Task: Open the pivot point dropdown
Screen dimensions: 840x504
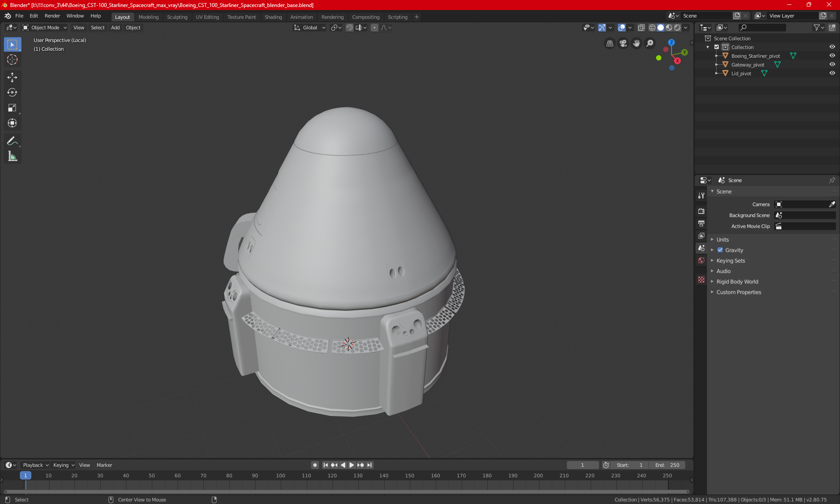Action: pyautogui.click(x=336, y=28)
